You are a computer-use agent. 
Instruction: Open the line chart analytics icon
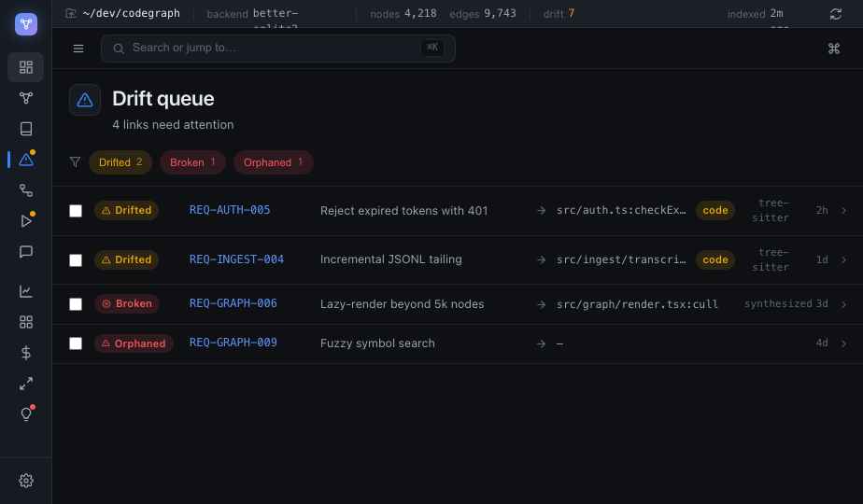coord(26,291)
